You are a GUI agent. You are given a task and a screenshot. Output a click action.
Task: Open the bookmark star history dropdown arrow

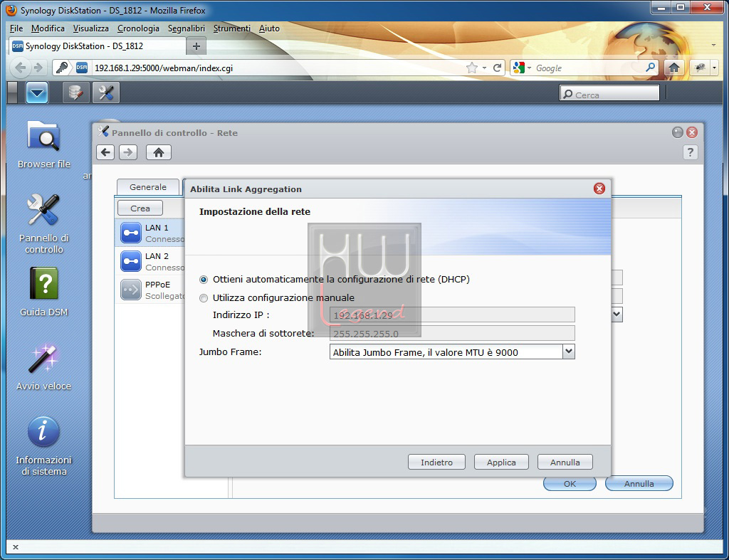point(484,68)
